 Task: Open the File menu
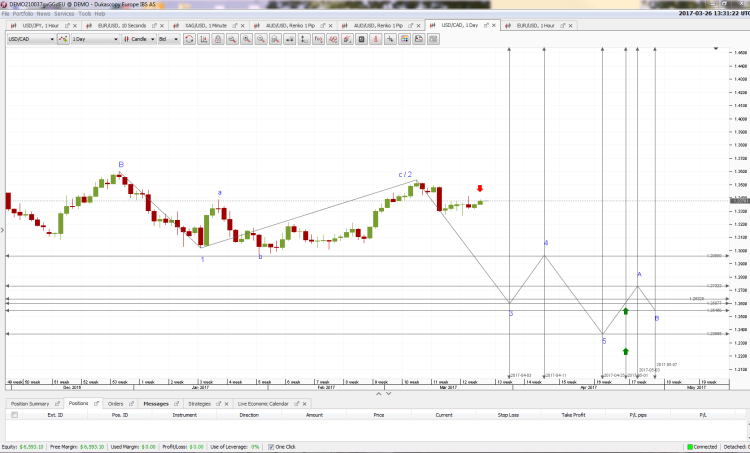click(x=5, y=14)
